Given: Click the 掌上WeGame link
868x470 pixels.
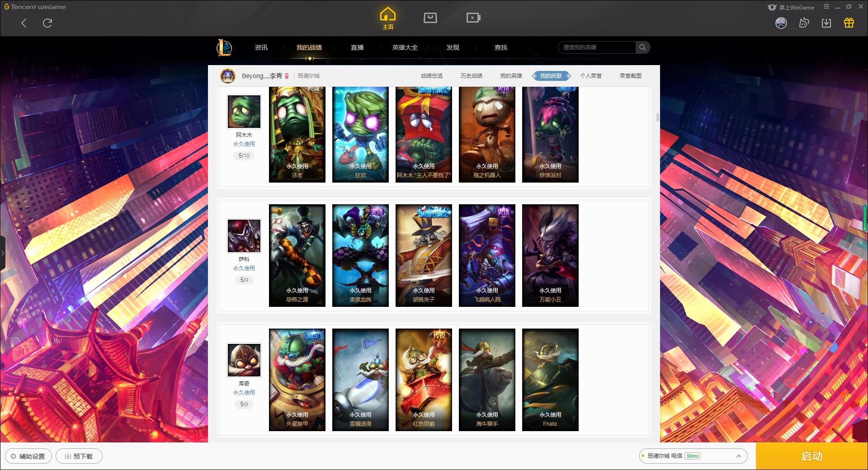Looking at the screenshot, I should 791,7.
